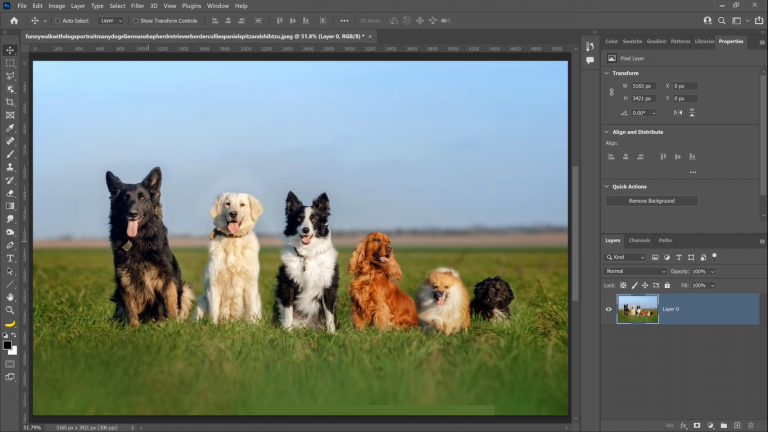
Task: Switch to the Channels tab
Action: [x=639, y=240]
